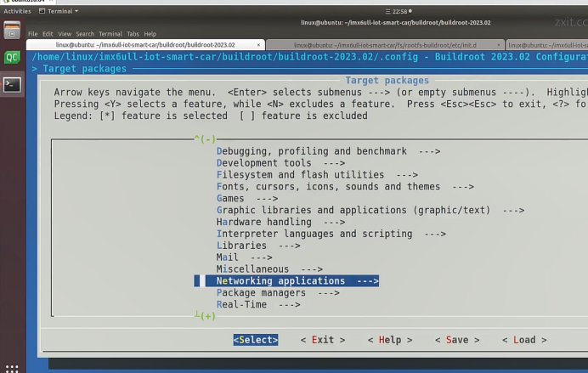This screenshot has height=373, width=588.
Task: Open the View menu
Action: (x=65, y=34)
